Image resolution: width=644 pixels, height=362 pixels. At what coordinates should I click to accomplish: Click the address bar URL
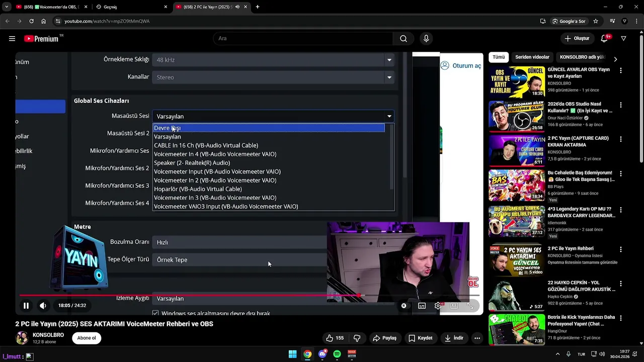tap(107, 21)
